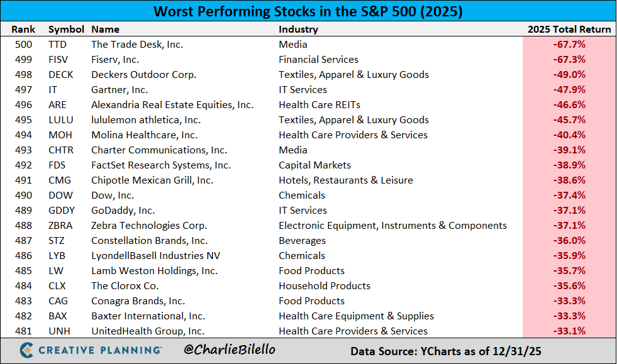Viewport: 617px width, 364px height.
Task: Click the Creative Planning logo icon
Action: [x=27, y=350]
